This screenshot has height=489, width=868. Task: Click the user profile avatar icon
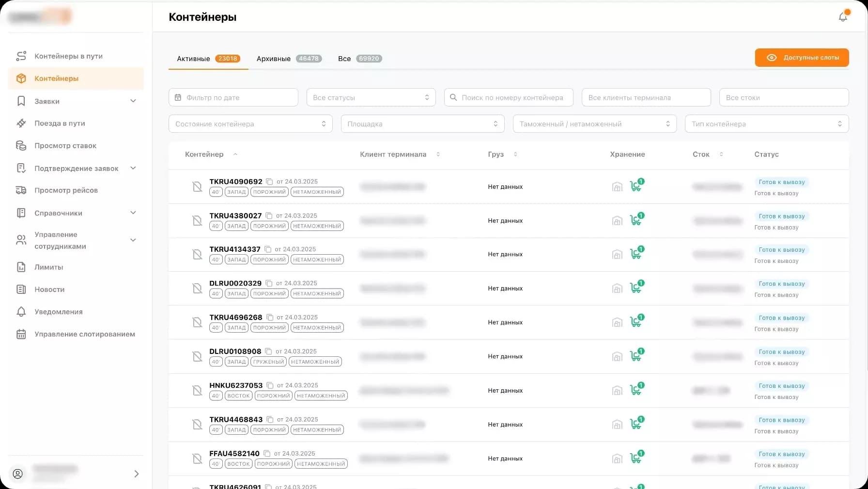point(18,474)
